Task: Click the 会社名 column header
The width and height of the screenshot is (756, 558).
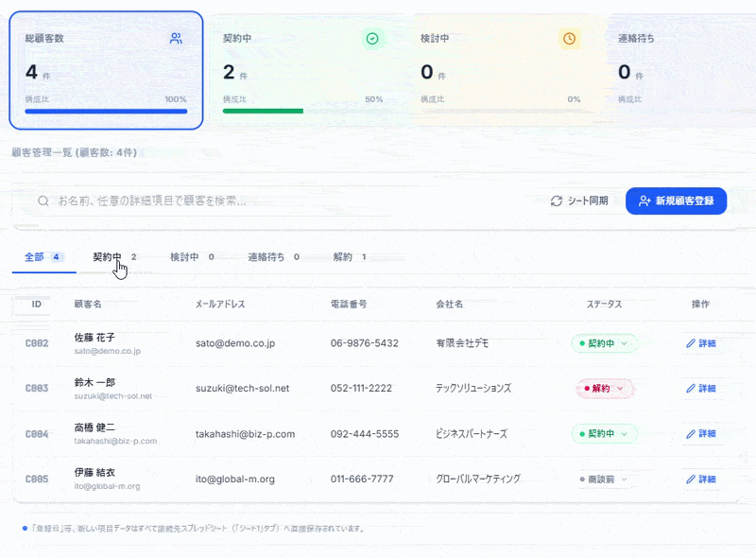Action: point(450,305)
